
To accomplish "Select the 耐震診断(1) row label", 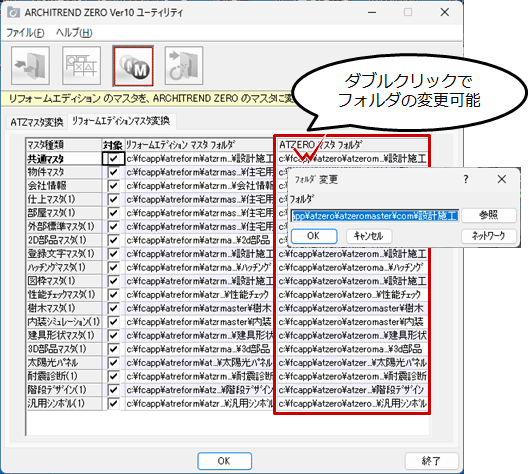I will (64, 376).
